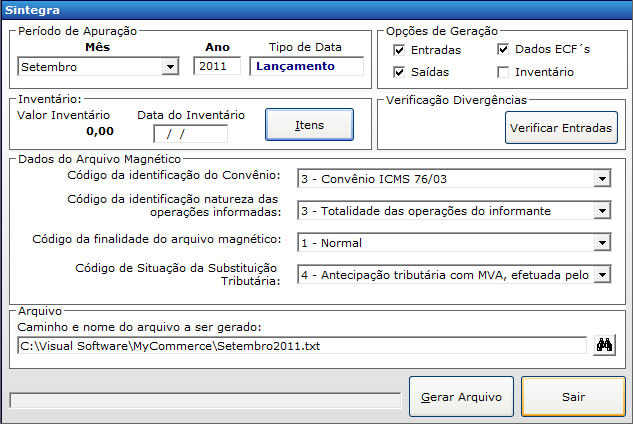Click the empty progress bar at bottom
This screenshot has height=424, width=633.
[x=205, y=401]
